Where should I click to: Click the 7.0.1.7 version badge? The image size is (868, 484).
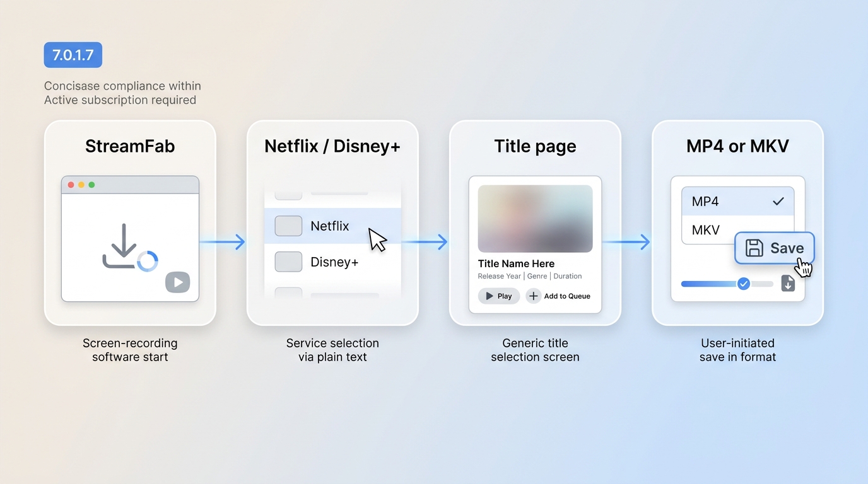73,55
